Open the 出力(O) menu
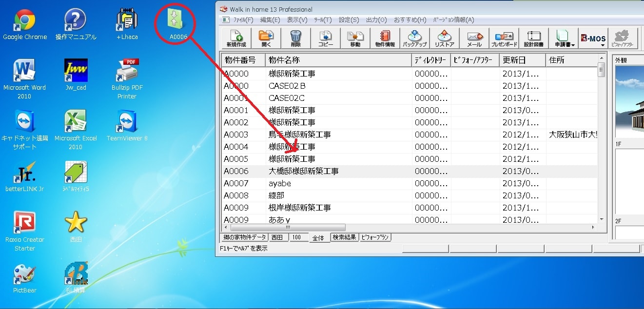 (376, 20)
